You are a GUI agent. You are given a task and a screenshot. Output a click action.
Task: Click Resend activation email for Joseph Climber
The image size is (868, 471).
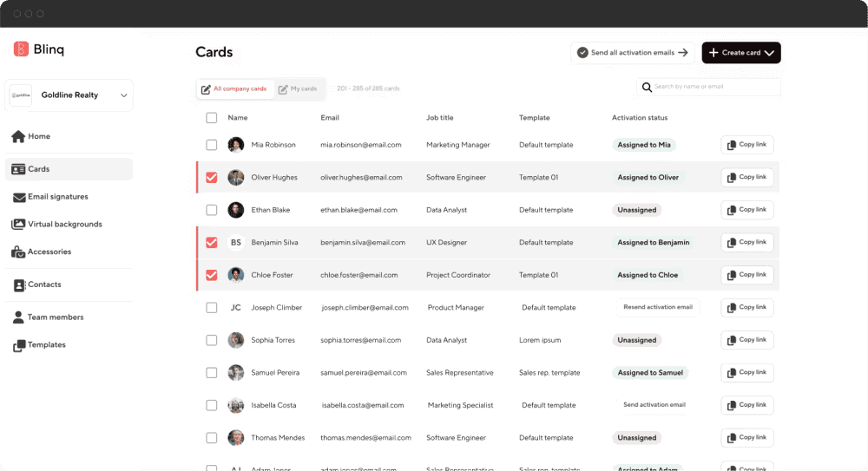pos(658,307)
